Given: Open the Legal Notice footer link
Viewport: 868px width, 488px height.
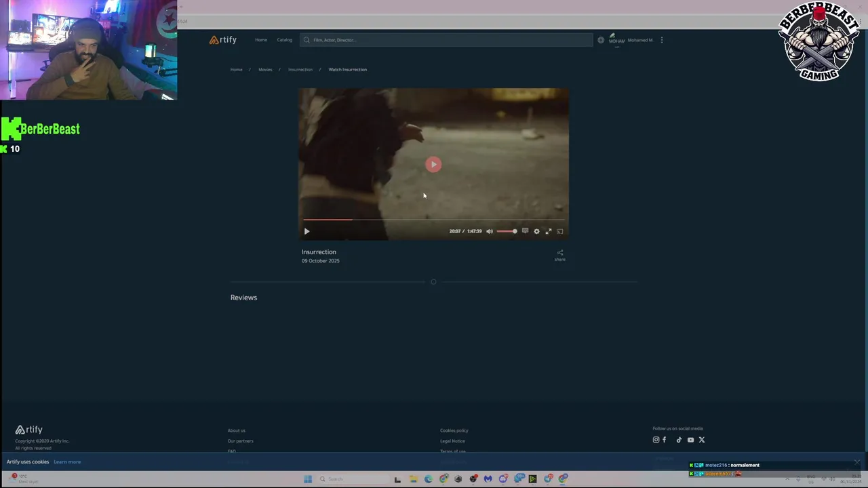Looking at the screenshot, I should 452,441.
